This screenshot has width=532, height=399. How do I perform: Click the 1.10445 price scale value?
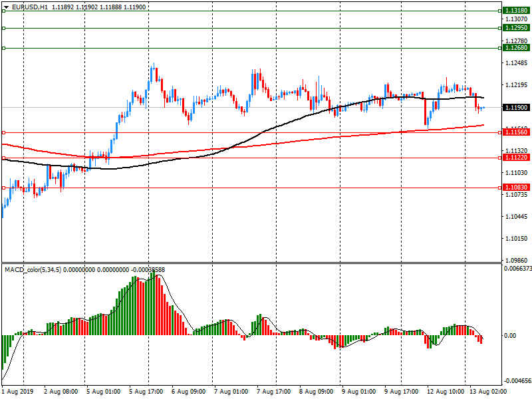pos(517,217)
